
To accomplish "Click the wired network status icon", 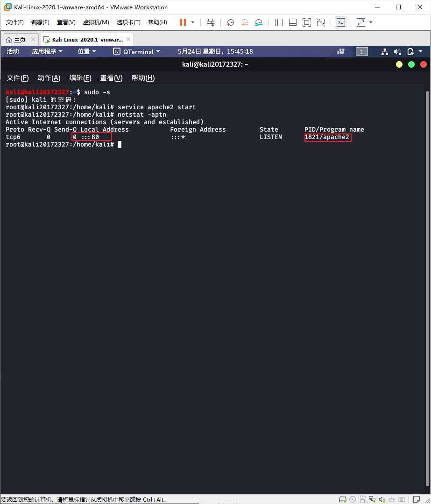I will (x=385, y=52).
